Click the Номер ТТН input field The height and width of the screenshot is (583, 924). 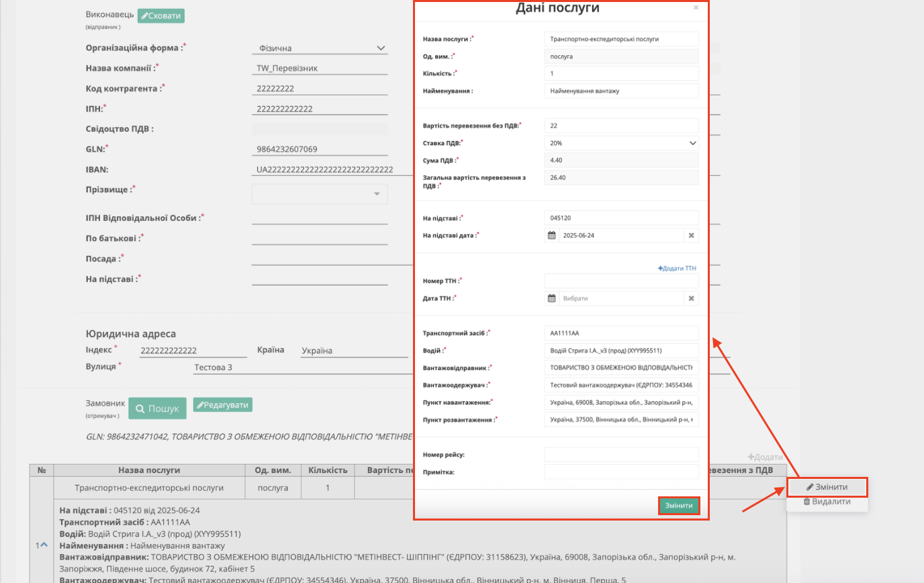point(621,281)
